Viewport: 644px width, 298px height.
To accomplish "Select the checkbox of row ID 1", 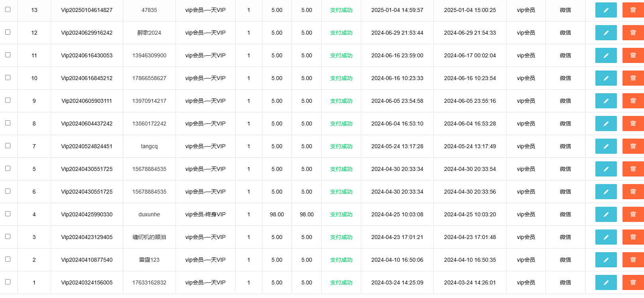I will 8,282.
